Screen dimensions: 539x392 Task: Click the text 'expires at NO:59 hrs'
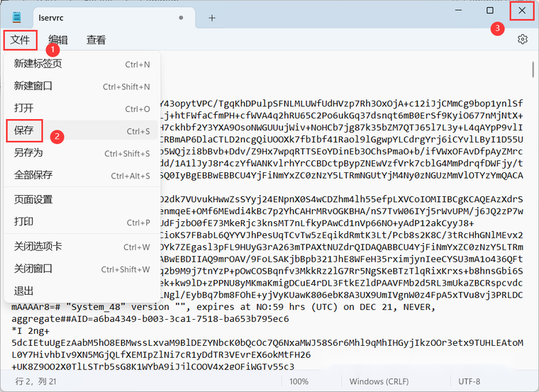tap(251, 307)
